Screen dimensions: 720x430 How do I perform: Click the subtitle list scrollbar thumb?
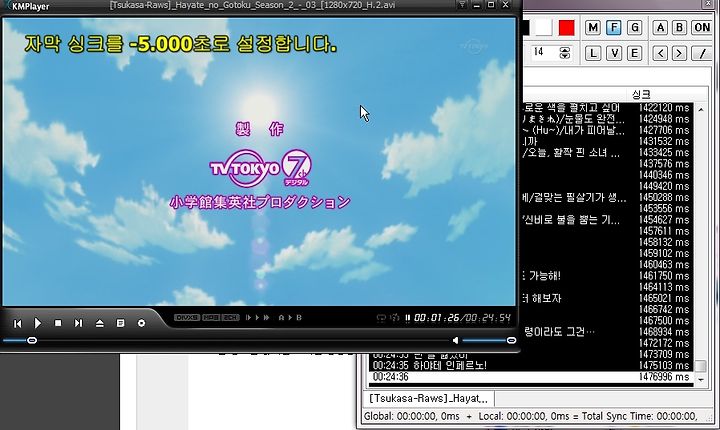pyautogui.click(x=701, y=366)
